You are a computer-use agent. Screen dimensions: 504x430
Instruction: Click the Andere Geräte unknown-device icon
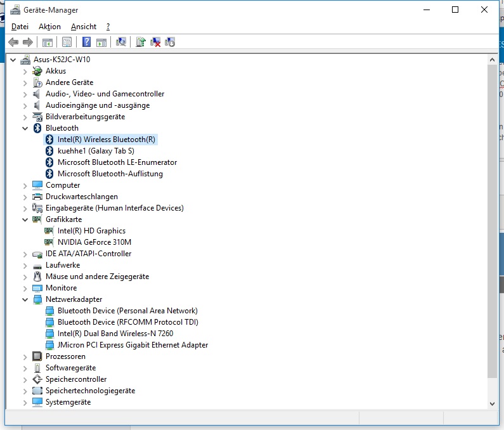click(x=37, y=82)
